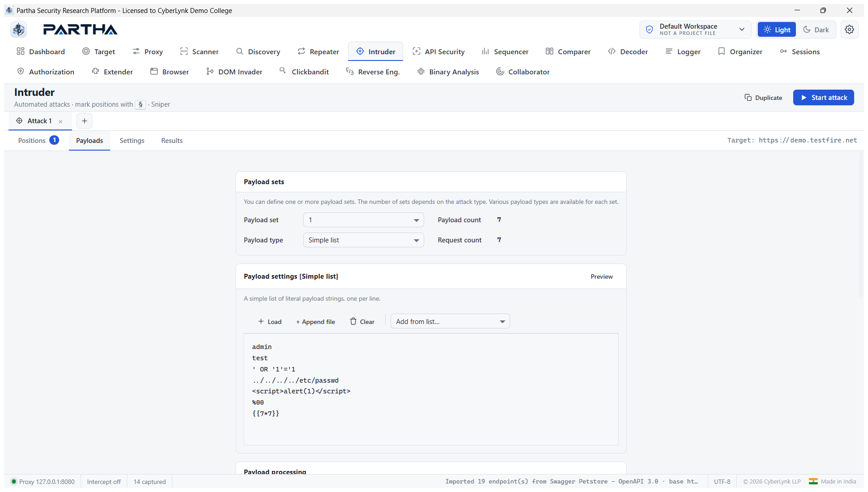Close the Attack 1 tab

click(60, 121)
